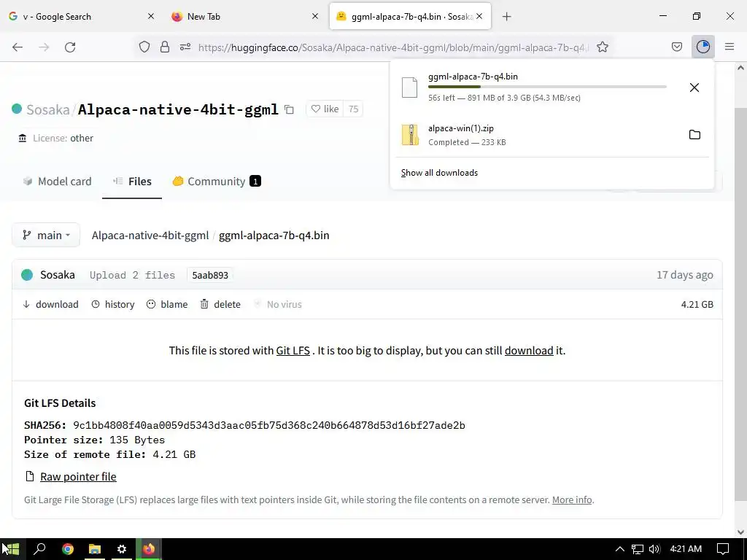Screen dimensions: 747x560
Task: Open the blame view
Action: point(167,304)
